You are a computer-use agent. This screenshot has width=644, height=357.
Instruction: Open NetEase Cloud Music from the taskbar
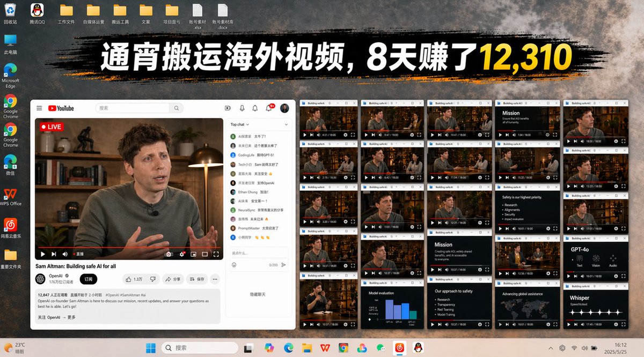[x=400, y=347]
